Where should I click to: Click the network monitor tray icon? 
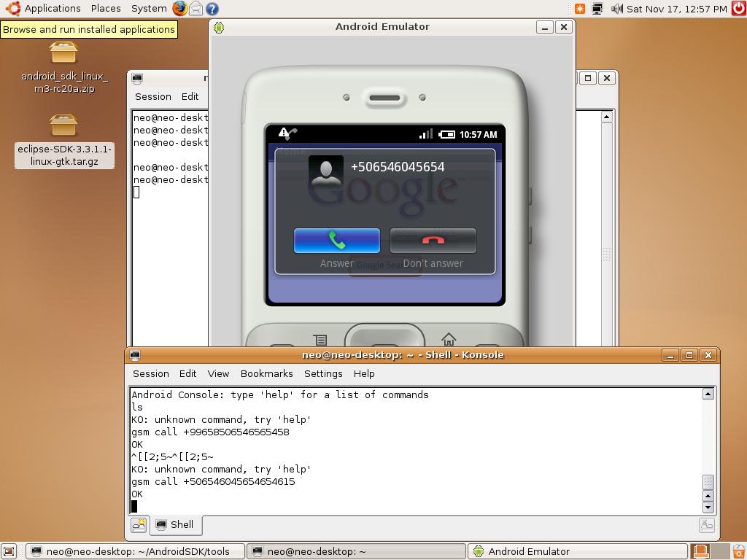[597, 9]
